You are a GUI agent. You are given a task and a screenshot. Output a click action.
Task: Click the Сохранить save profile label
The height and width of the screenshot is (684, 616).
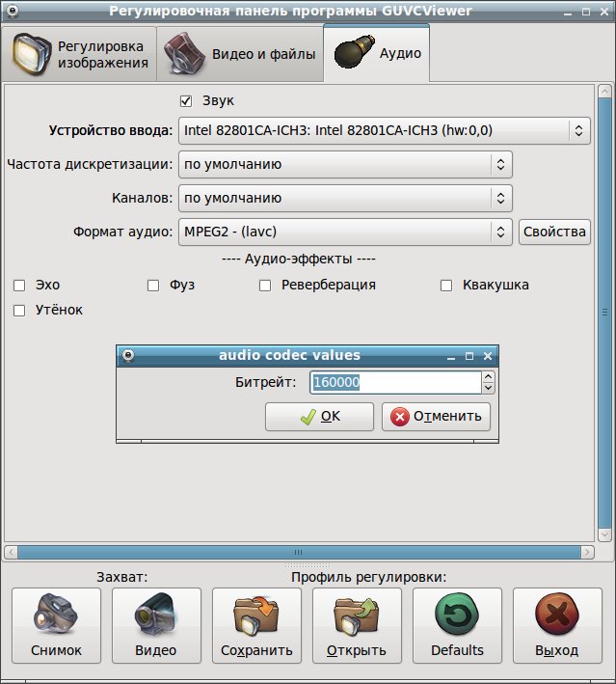click(256, 650)
